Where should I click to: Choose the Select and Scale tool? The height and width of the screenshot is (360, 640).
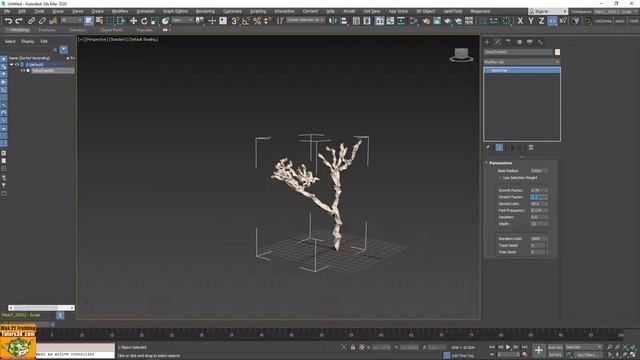tap(155, 21)
